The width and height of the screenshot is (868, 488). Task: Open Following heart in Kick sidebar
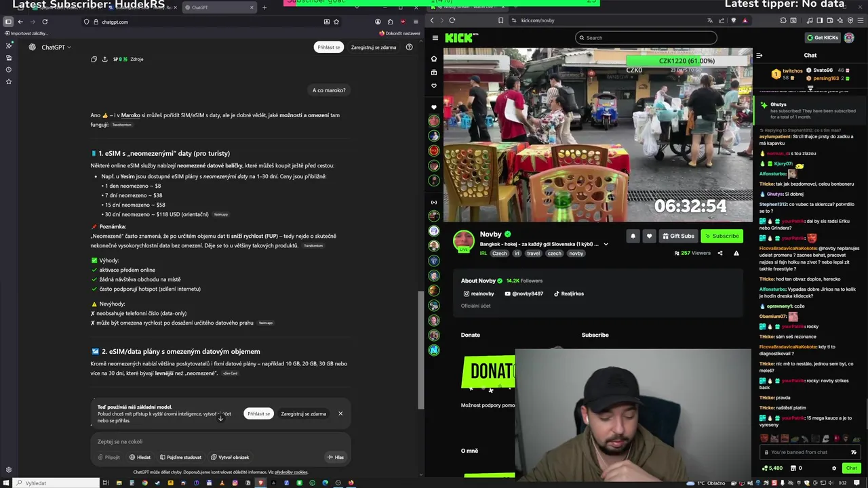(x=434, y=85)
